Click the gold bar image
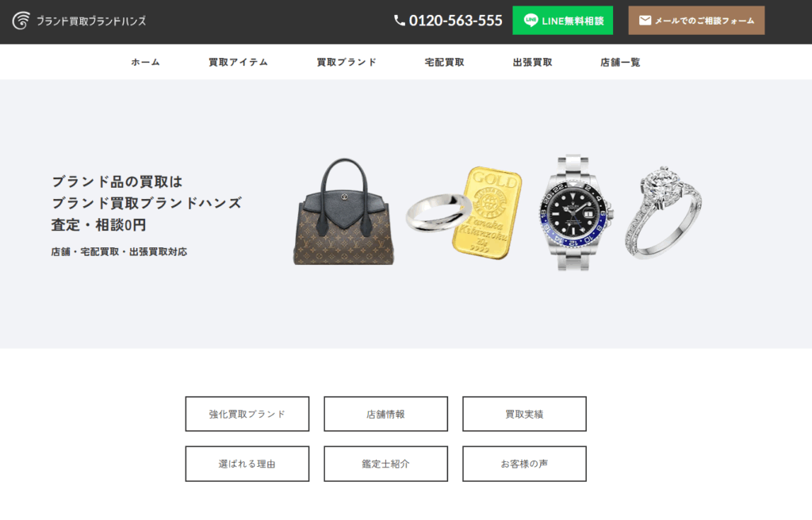 pos(487,213)
